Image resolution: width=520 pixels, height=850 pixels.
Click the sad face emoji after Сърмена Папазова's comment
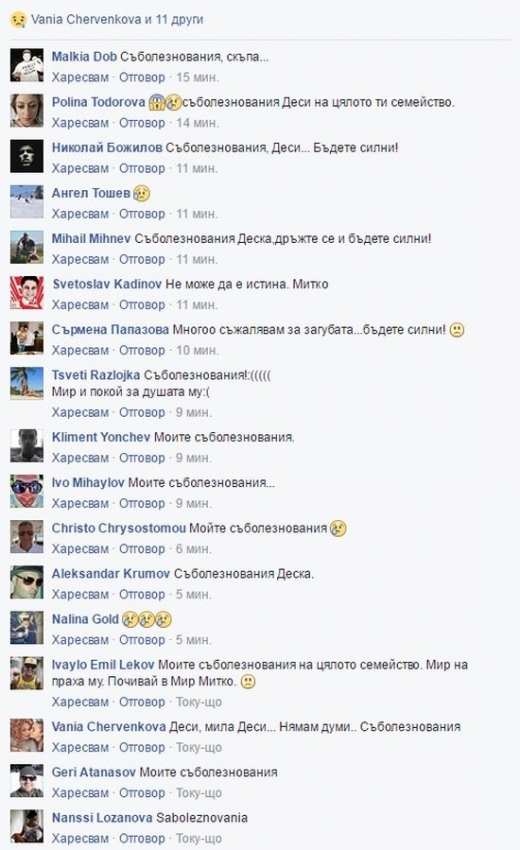(x=457, y=330)
